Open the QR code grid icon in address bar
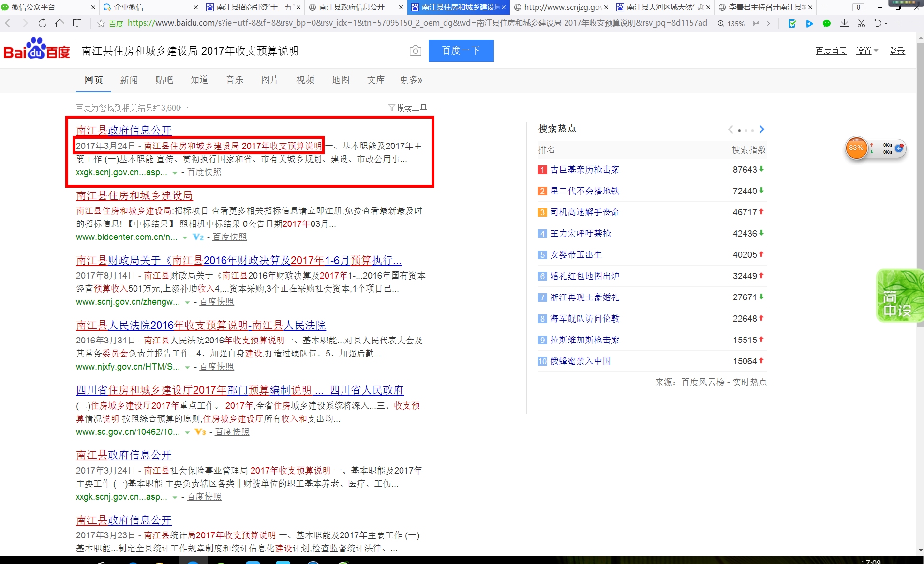This screenshot has width=924, height=564. (x=756, y=23)
